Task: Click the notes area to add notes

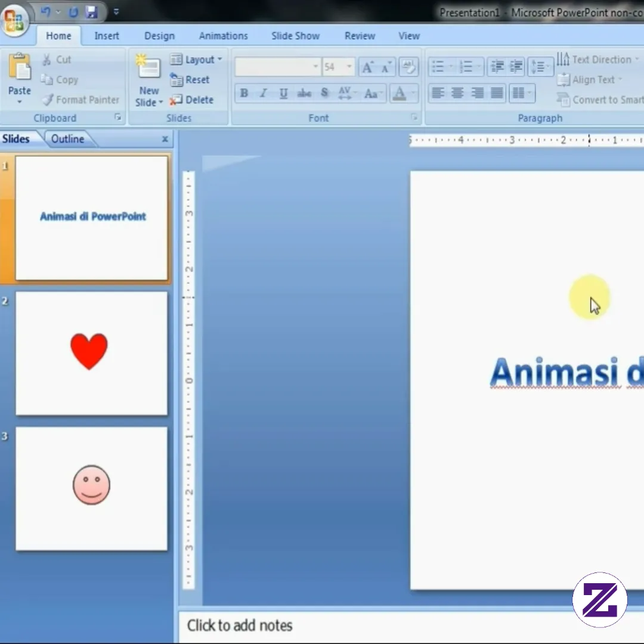Action: click(x=411, y=626)
